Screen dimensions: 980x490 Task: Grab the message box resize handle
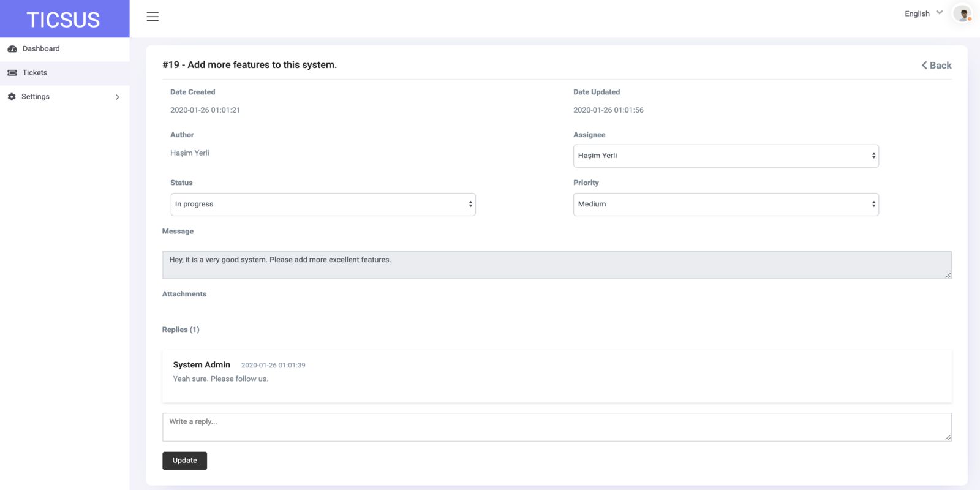click(x=948, y=276)
